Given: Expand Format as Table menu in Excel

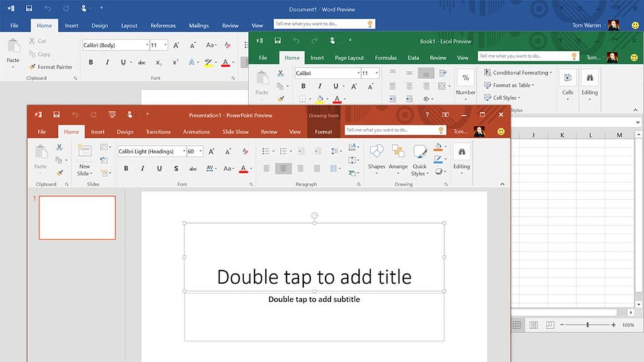Looking at the screenshot, I should pyautogui.click(x=509, y=85).
